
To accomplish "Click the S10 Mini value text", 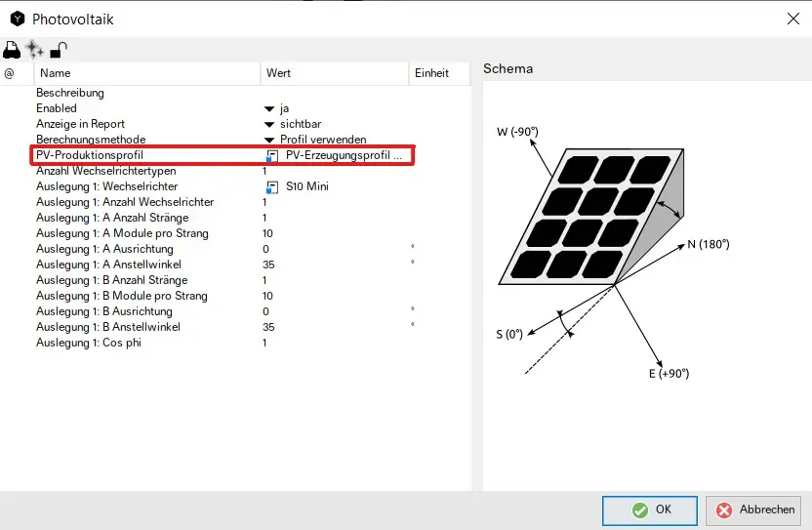I will coord(307,186).
